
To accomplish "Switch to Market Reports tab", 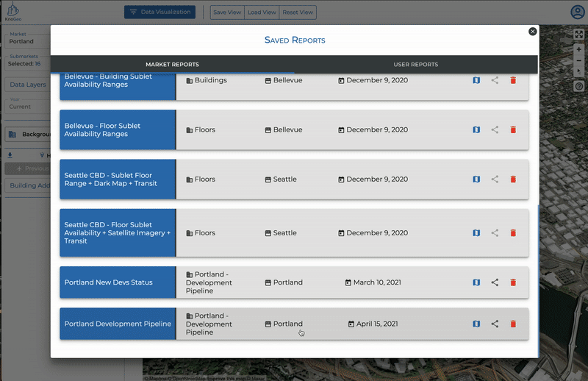I will coord(173,64).
